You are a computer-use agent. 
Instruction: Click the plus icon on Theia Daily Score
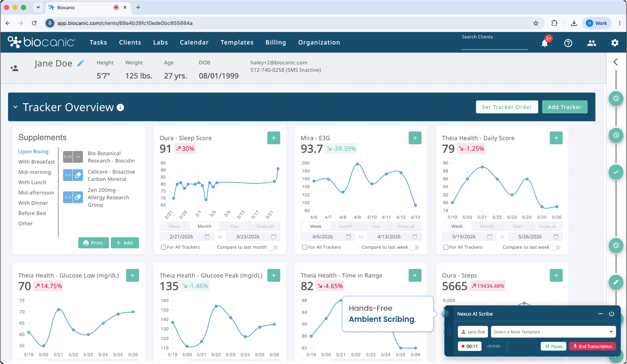click(x=556, y=138)
